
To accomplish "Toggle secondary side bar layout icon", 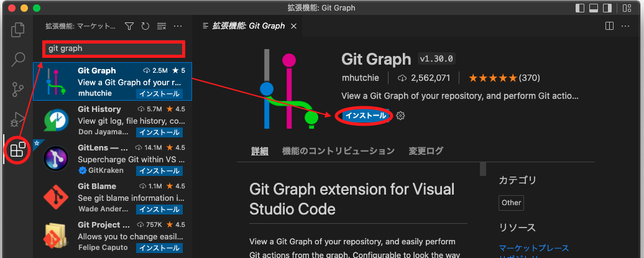I will pyautogui.click(x=607, y=8).
